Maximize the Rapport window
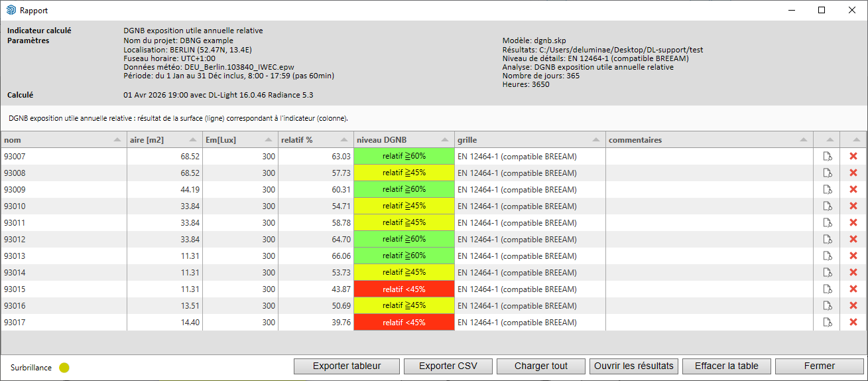Viewport: 868px width, 381px height. click(x=822, y=10)
